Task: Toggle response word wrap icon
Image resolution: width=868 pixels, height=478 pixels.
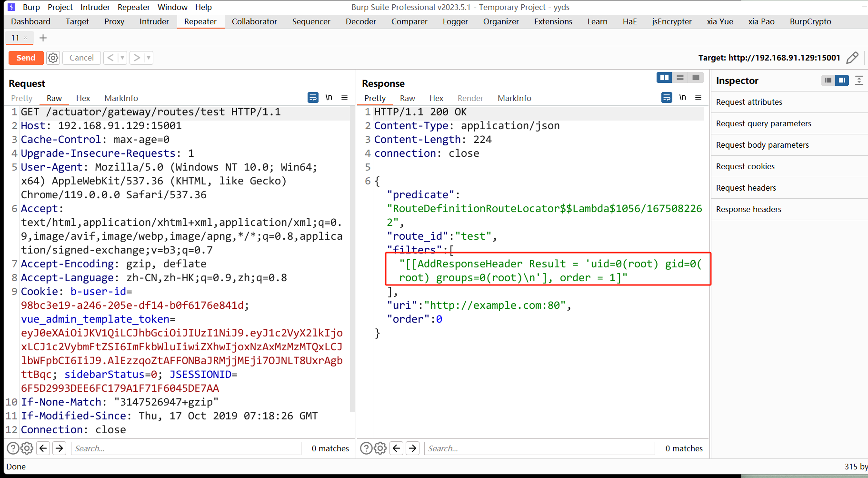Action: (x=667, y=98)
